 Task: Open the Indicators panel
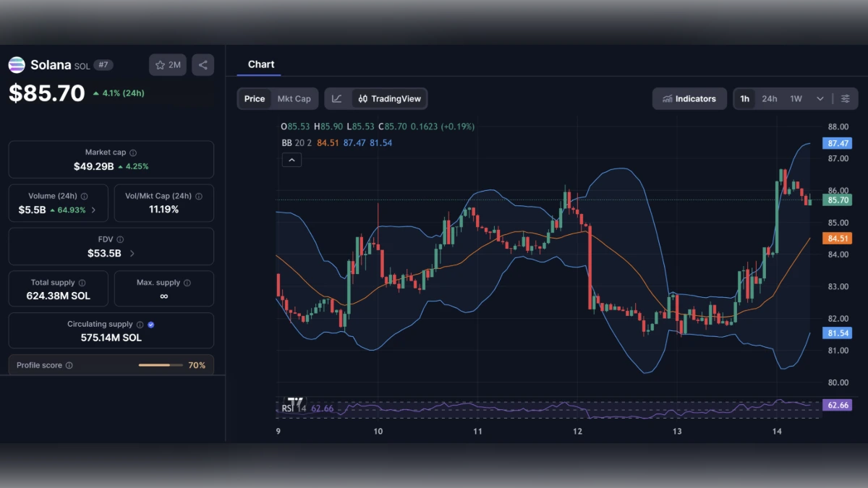(689, 98)
